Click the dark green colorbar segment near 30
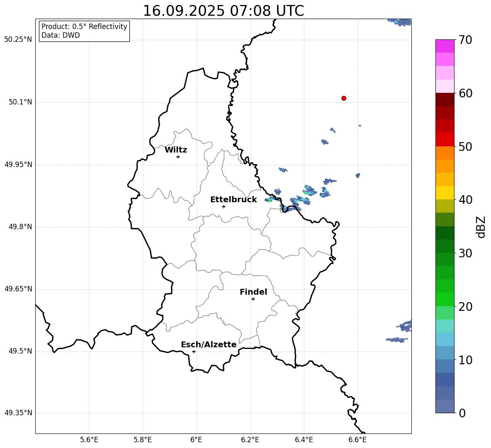This screenshot has width=491, height=448. (x=445, y=246)
